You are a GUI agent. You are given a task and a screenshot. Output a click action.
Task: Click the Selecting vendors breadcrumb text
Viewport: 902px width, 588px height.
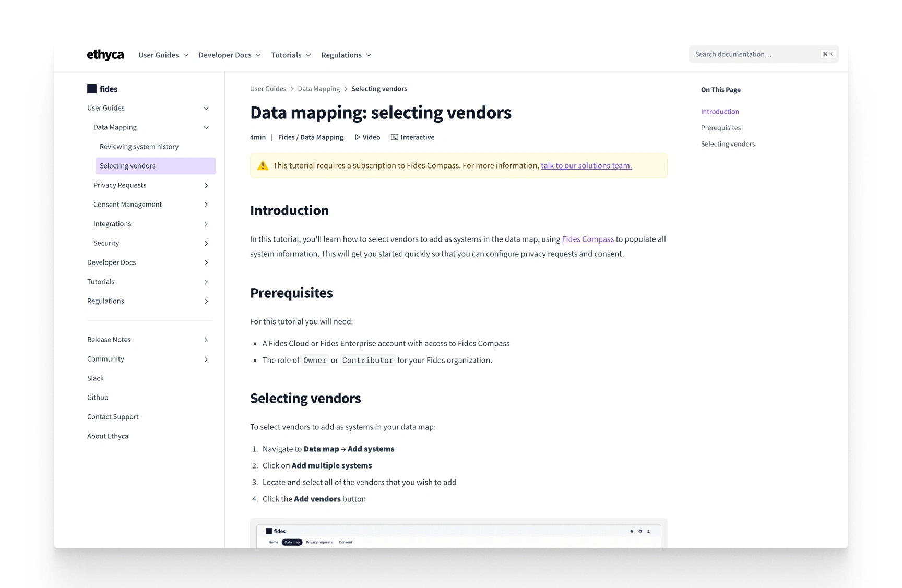pyautogui.click(x=379, y=89)
